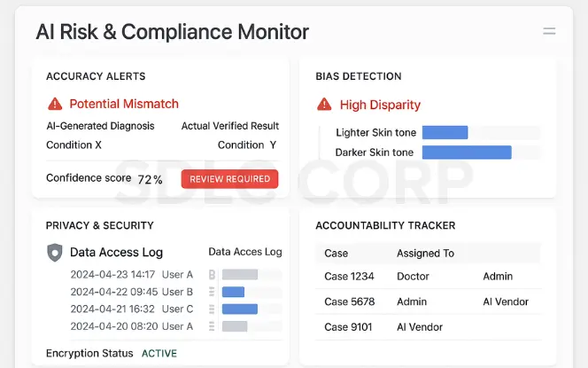This screenshot has width=588, height=368.
Task: Click the shield icon beside Data Access Log
Action: pos(55,253)
